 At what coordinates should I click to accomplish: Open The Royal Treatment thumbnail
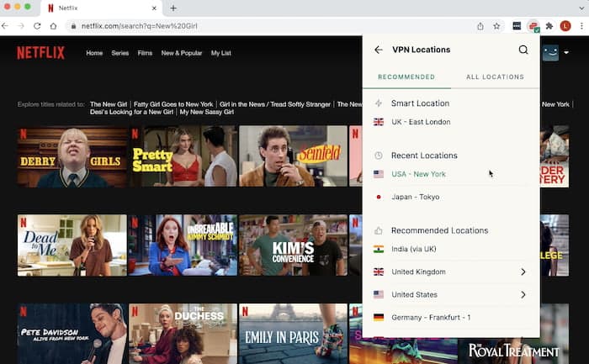(x=513, y=351)
